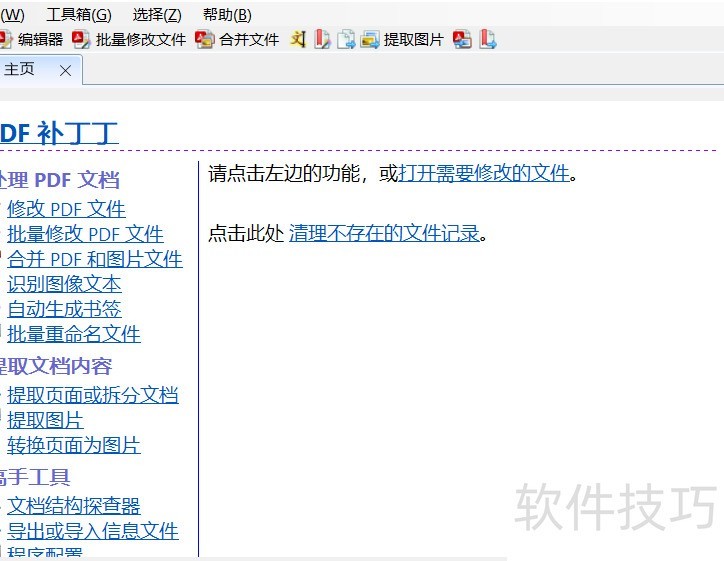Click the PDF 补丁丁 title heading

(59, 133)
